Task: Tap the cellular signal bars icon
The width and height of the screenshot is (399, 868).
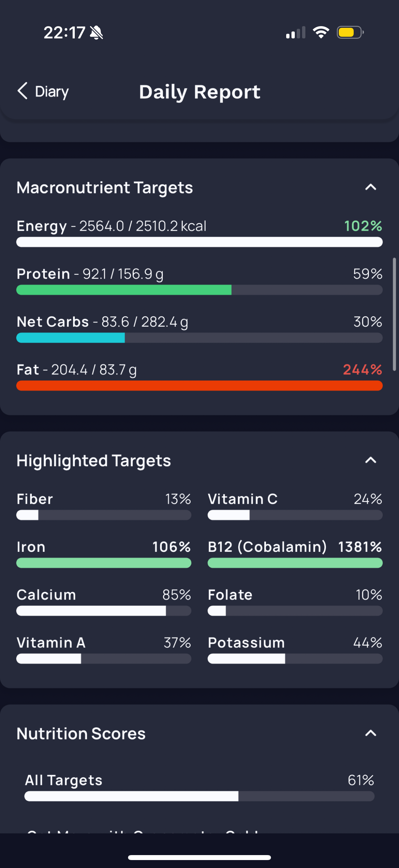Action: [296, 32]
